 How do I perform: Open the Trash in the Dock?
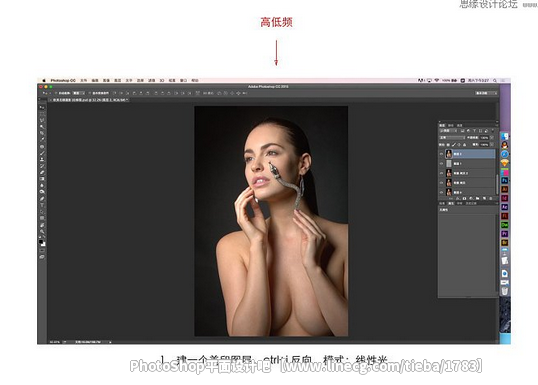tap(504, 291)
